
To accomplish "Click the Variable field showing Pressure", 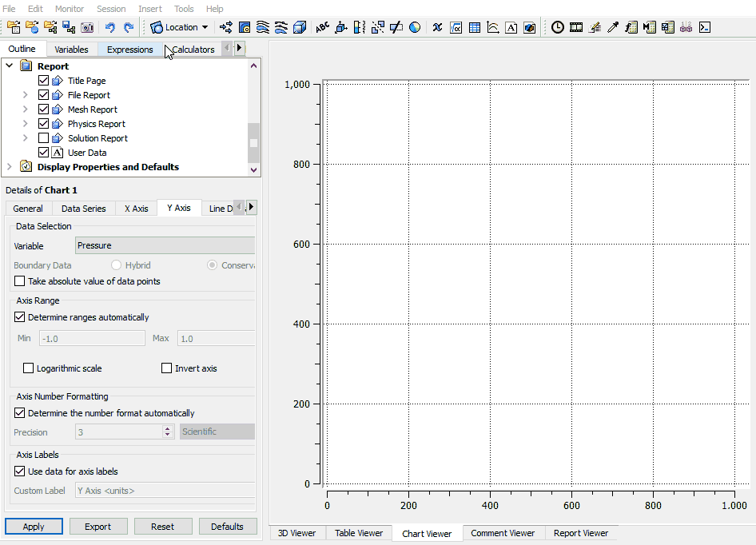I will (165, 245).
